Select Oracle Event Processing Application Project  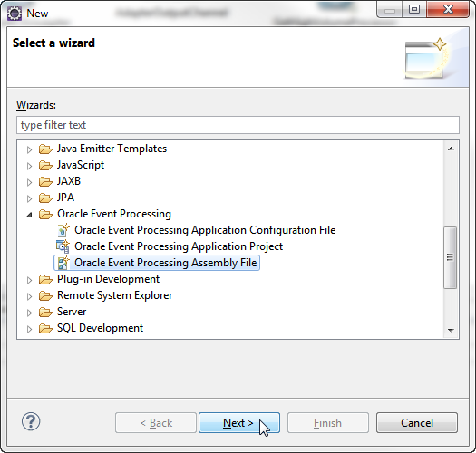pos(179,246)
